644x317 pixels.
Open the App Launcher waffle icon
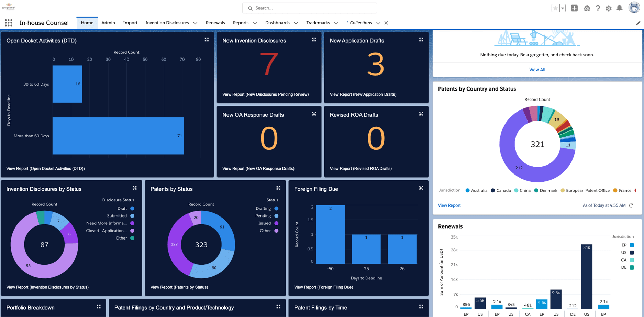pos(8,23)
